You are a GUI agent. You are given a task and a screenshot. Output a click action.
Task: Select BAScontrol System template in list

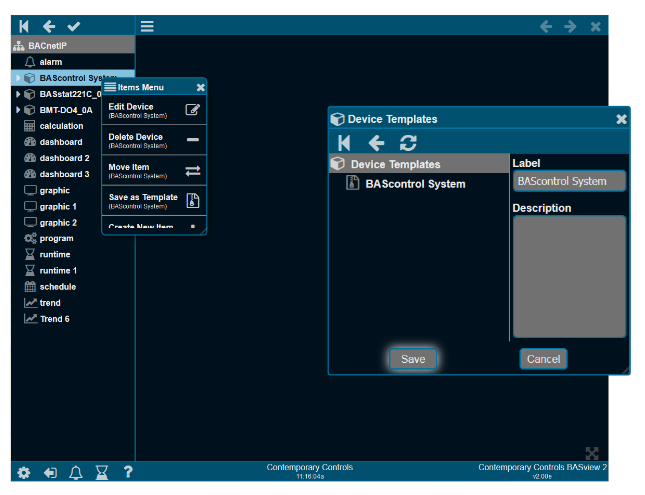coord(414,183)
